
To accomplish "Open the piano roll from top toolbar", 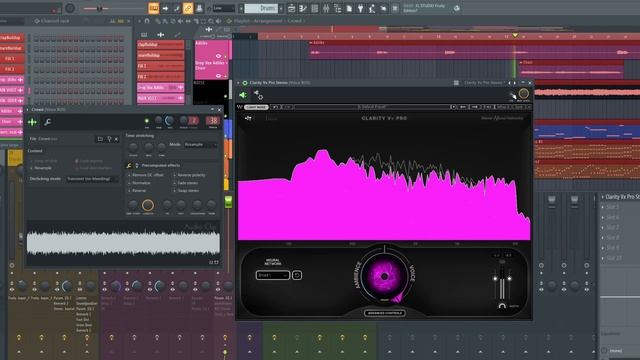I will pyautogui.click(x=303, y=8).
